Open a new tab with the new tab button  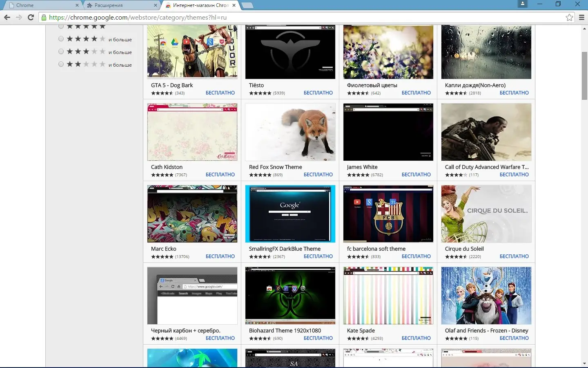pyautogui.click(x=247, y=5)
